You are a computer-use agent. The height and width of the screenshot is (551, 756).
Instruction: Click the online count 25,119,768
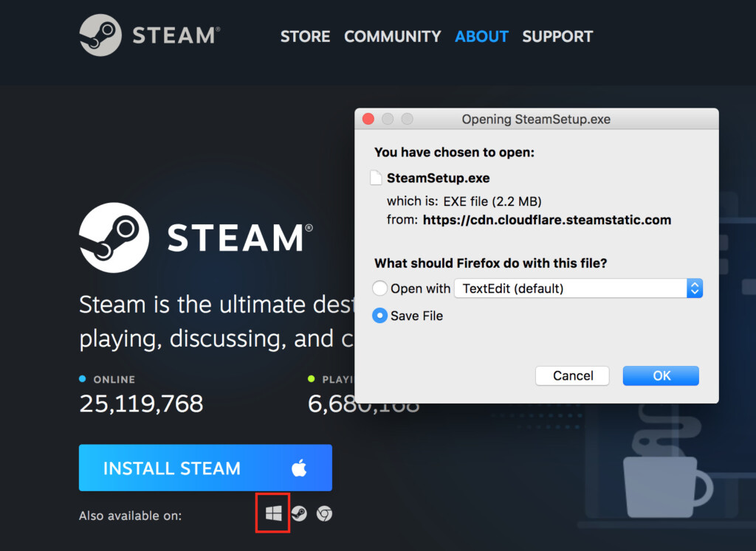pos(141,403)
